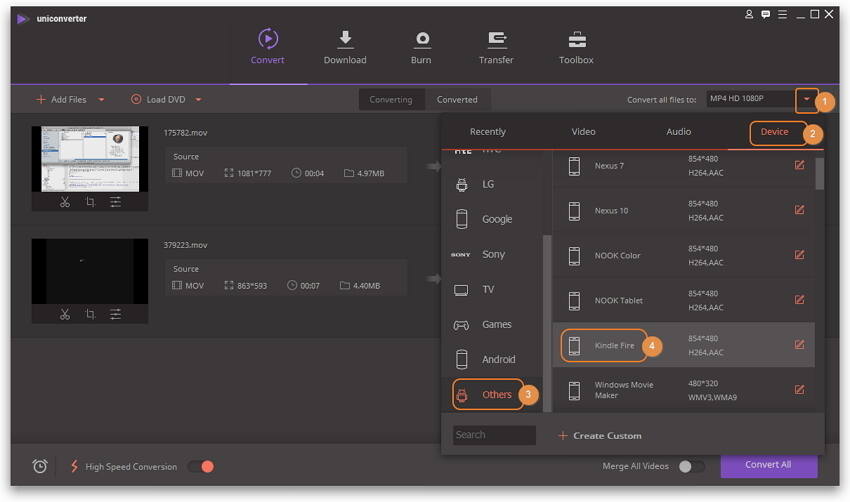Click the Load DVD button
Image resolution: width=850 pixels, height=502 pixels.
pos(158,100)
